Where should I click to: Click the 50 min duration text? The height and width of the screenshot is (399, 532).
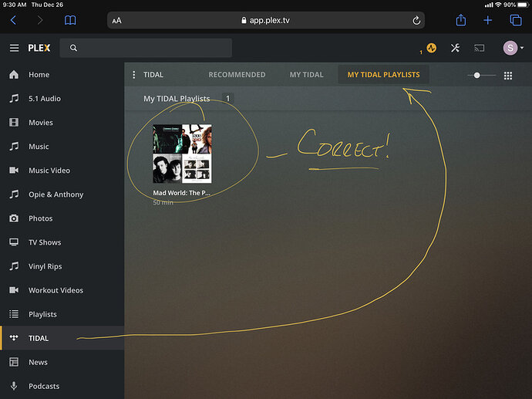163,202
